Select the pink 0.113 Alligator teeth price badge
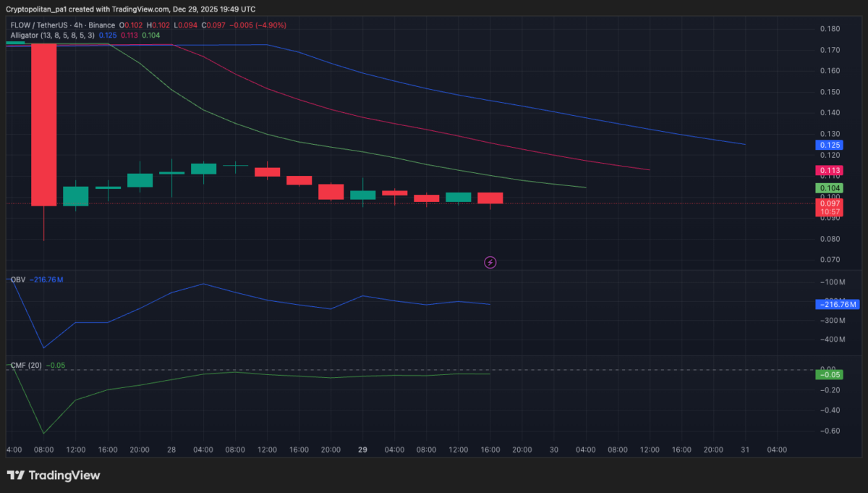 coord(829,170)
